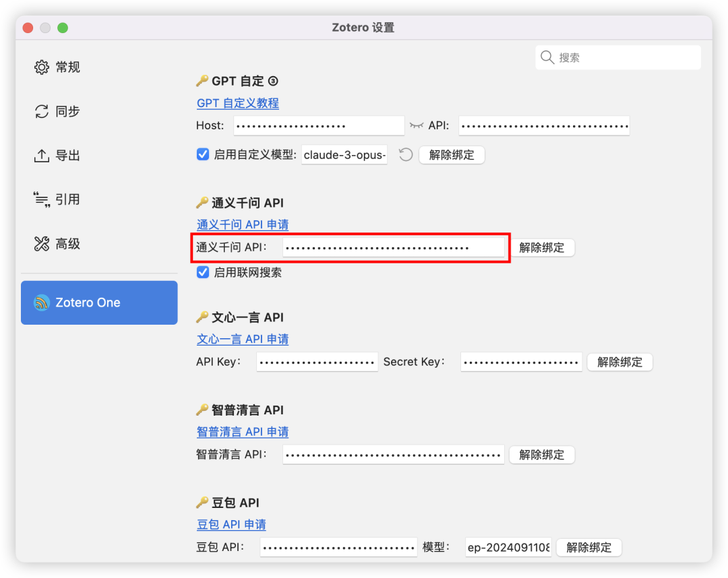
Task: Open the 豆包 API 申请 link
Action: coord(231,524)
